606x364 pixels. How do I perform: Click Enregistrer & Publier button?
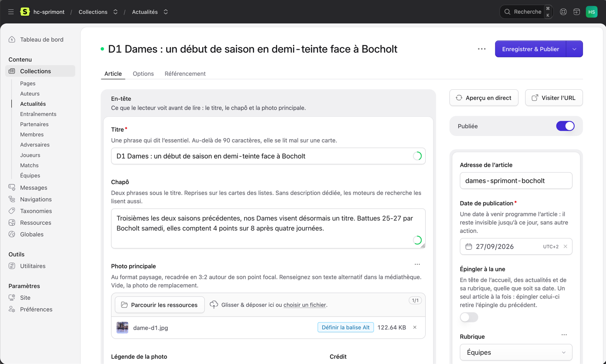point(530,49)
